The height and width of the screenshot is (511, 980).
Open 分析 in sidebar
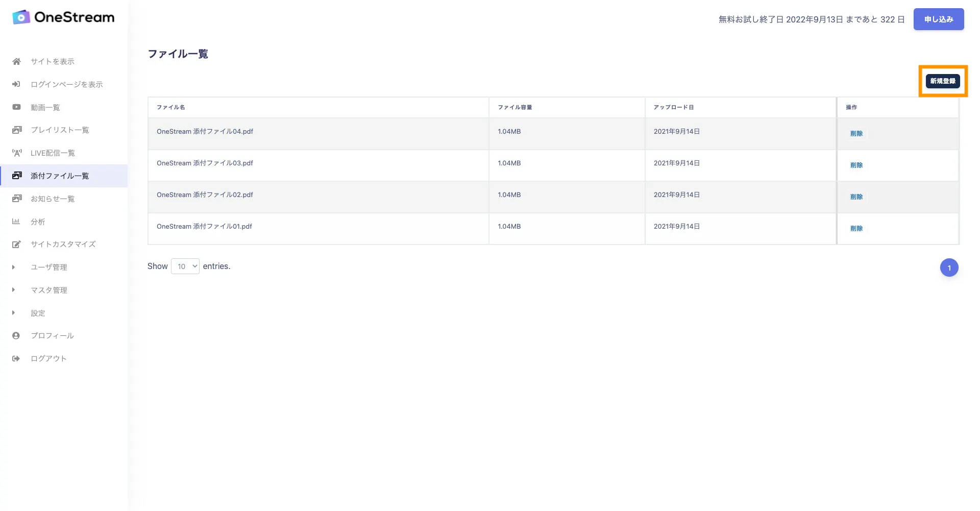(38, 222)
